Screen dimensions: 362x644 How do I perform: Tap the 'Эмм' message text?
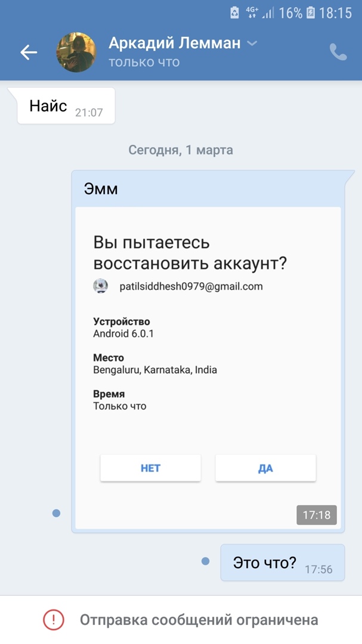click(x=100, y=190)
